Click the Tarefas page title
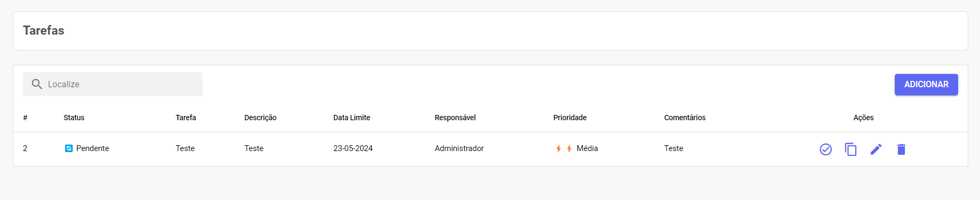The height and width of the screenshot is (200, 980). (x=44, y=30)
